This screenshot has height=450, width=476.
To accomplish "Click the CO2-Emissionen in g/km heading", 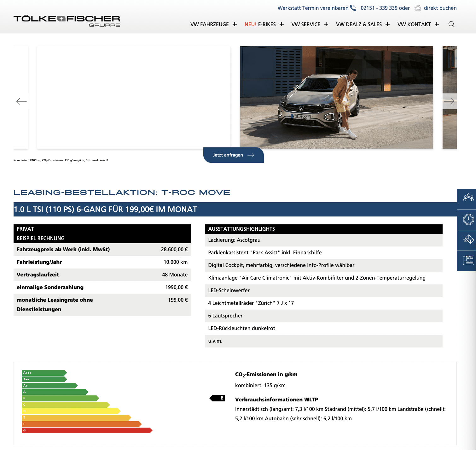I will [266, 375].
